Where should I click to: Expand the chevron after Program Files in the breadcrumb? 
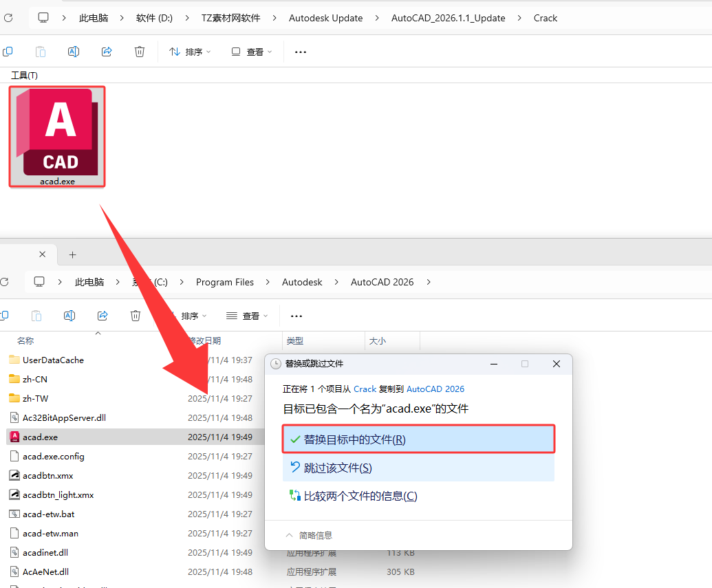pyautogui.click(x=268, y=282)
